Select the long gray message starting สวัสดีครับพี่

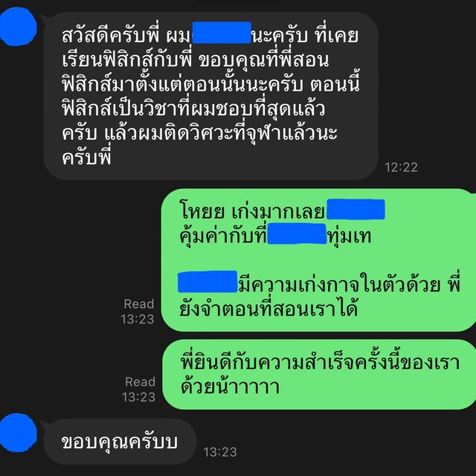211,96
